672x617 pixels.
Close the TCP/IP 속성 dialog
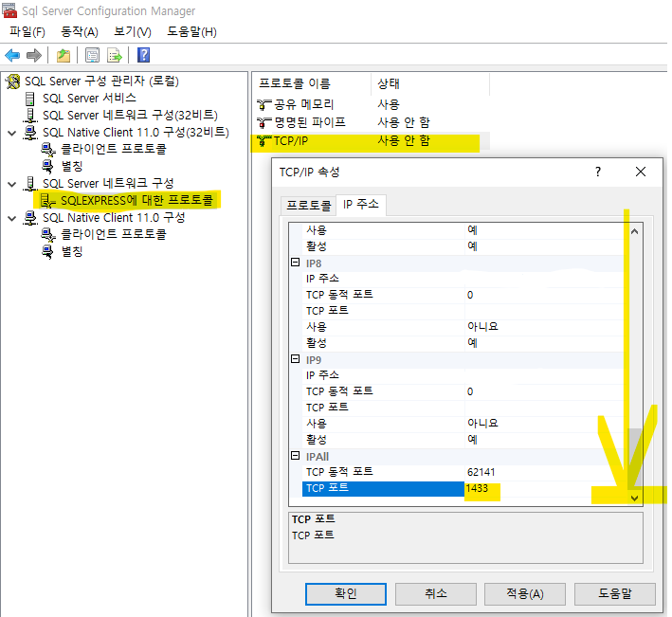point(641,172)
